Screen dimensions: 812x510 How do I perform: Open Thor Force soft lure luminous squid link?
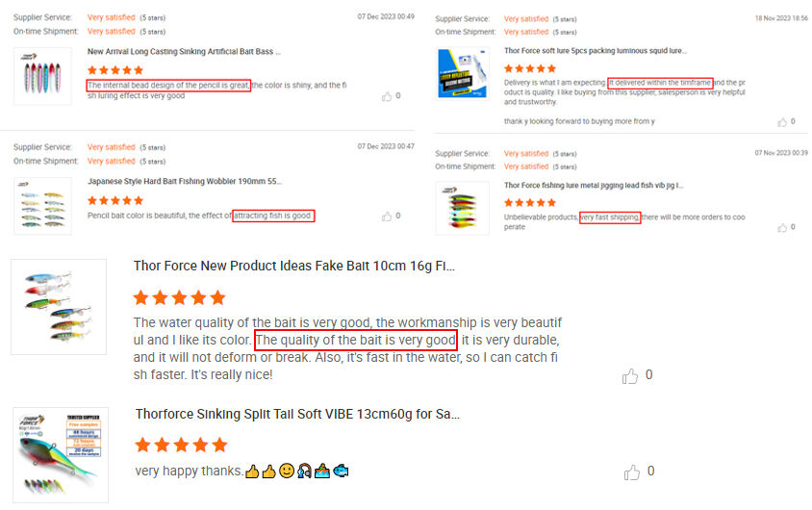(596, 51)
